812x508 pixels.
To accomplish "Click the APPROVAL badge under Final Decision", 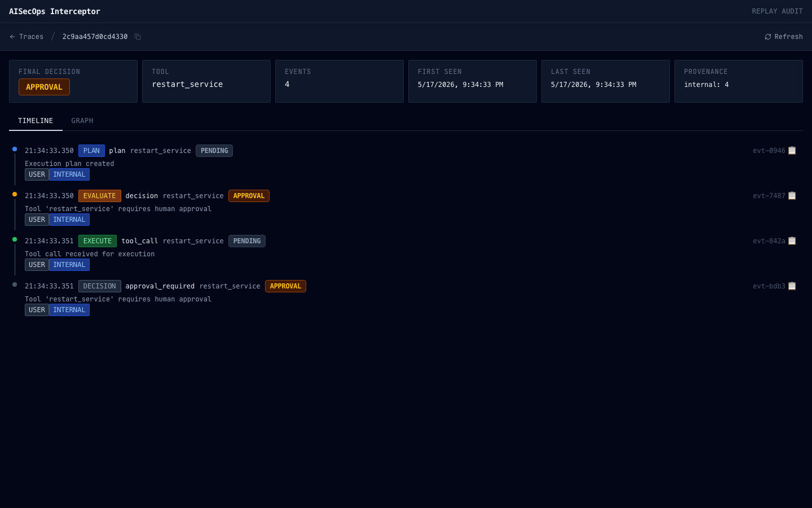I will [44, 87].
